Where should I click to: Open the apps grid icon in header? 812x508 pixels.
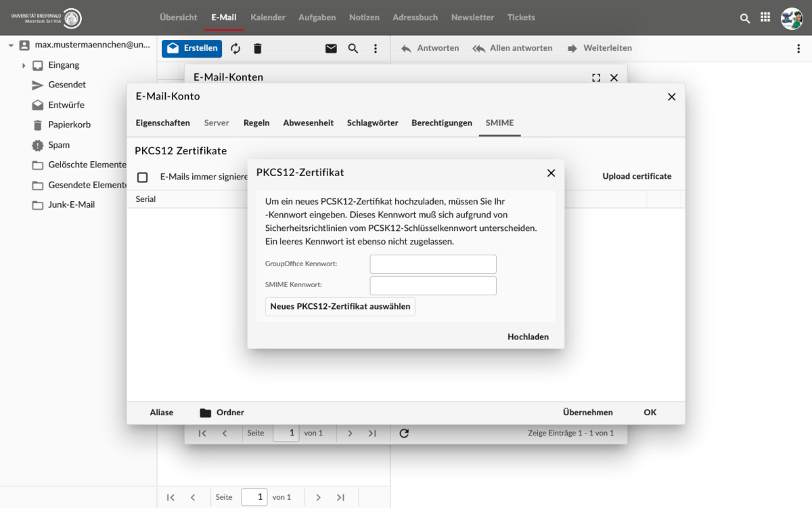pos(765,18)
